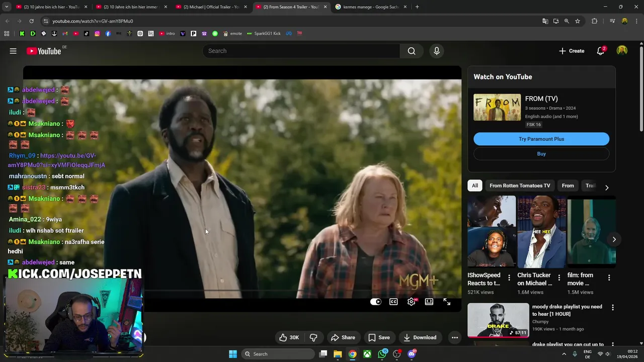Open the player settings gear
This screenshot has width=644, height=362.
click(412, 302)
